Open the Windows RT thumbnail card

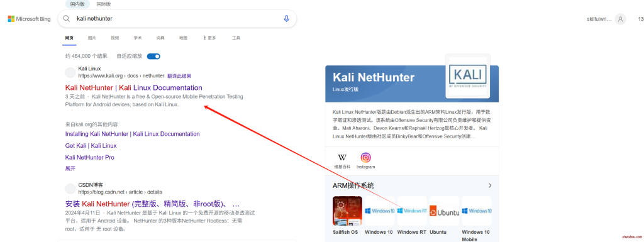coord(412,211)
